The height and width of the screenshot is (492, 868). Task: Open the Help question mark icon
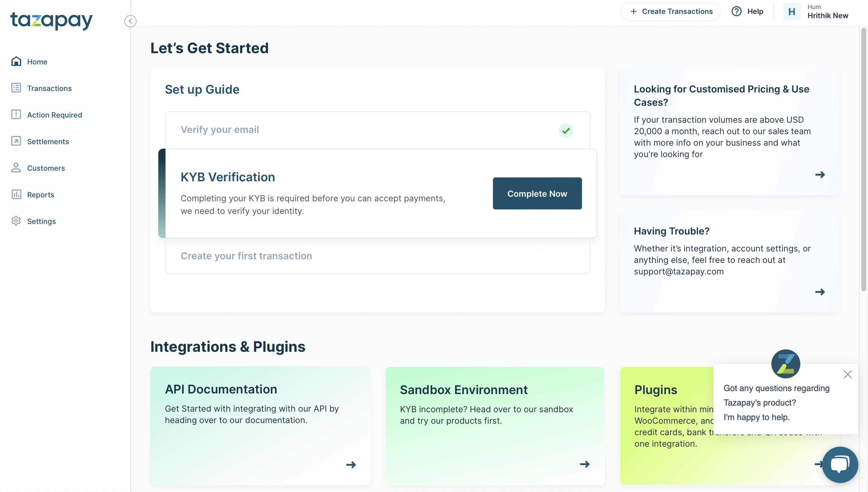736,11
